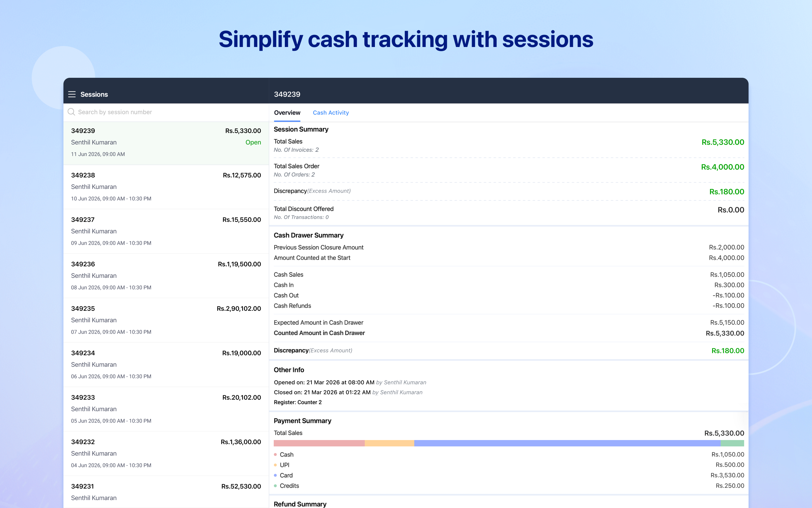Click the No. Of Invoices: 2 label

pos(296,150)
